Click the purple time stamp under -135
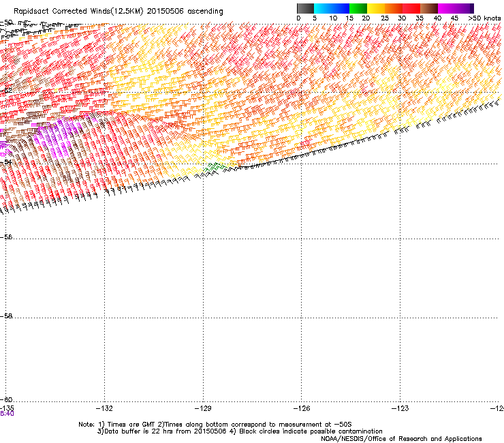504x443 pixels. [x=7, y=414]
